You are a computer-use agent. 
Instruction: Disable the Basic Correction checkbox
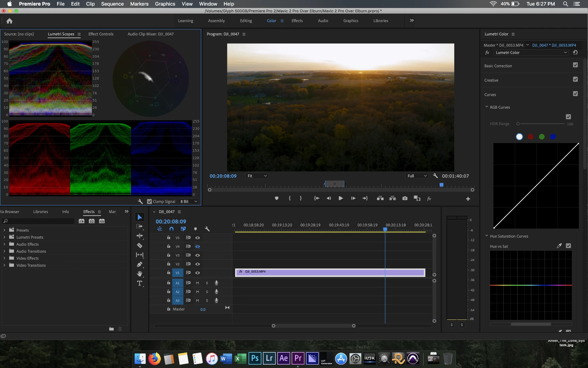pyautogui.click(x=575, y=65)
